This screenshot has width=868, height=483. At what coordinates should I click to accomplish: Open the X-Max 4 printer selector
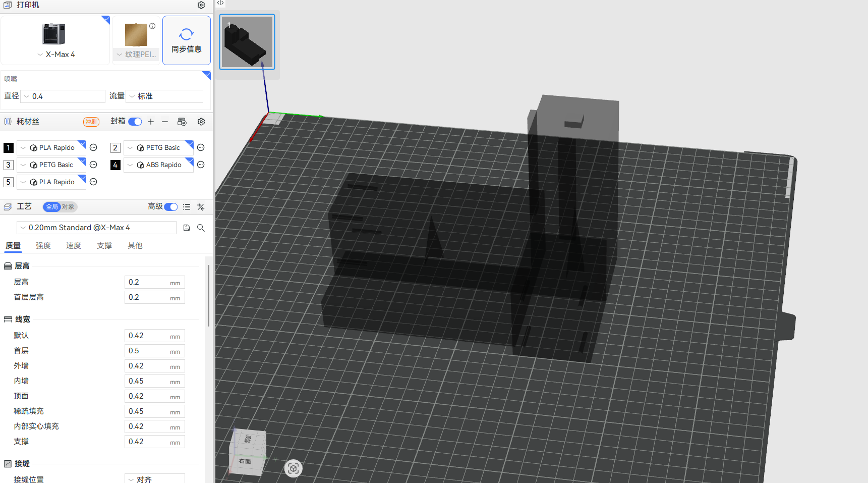(x=55, y=40)
